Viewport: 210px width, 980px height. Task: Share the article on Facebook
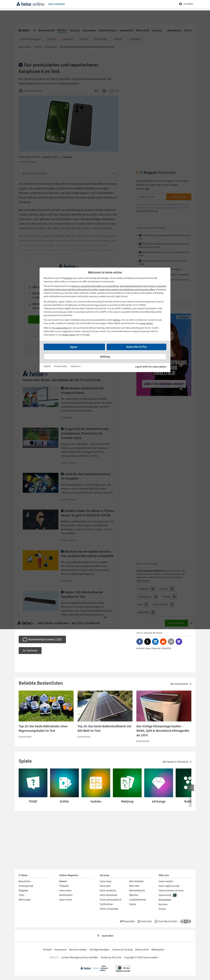point(140,641)
